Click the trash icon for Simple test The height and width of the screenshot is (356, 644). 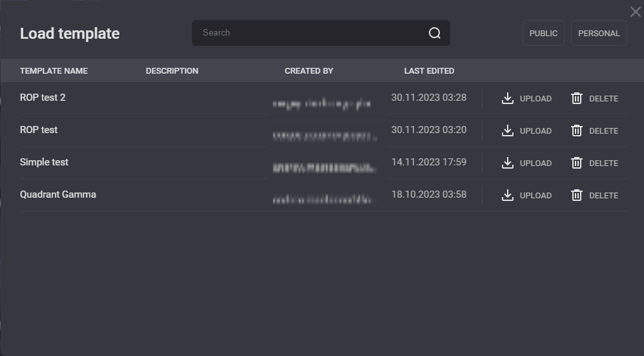[x=577, y=163]
